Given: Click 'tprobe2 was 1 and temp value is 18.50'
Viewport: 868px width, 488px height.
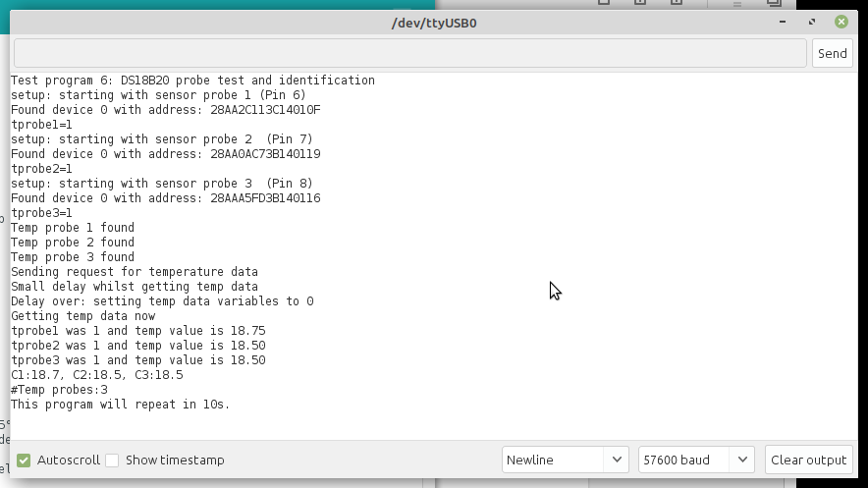Looking at the screenshot, I should click(x=138, y=346).
